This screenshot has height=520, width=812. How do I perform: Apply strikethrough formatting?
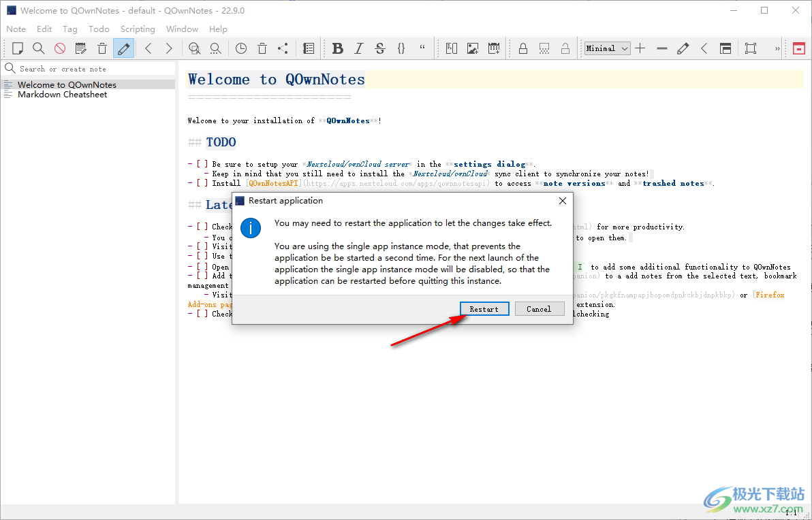[x=380, y=48]
